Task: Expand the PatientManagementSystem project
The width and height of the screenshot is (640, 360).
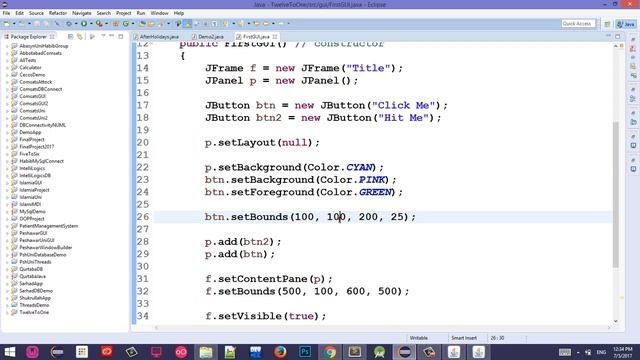Action: point(7,226)
